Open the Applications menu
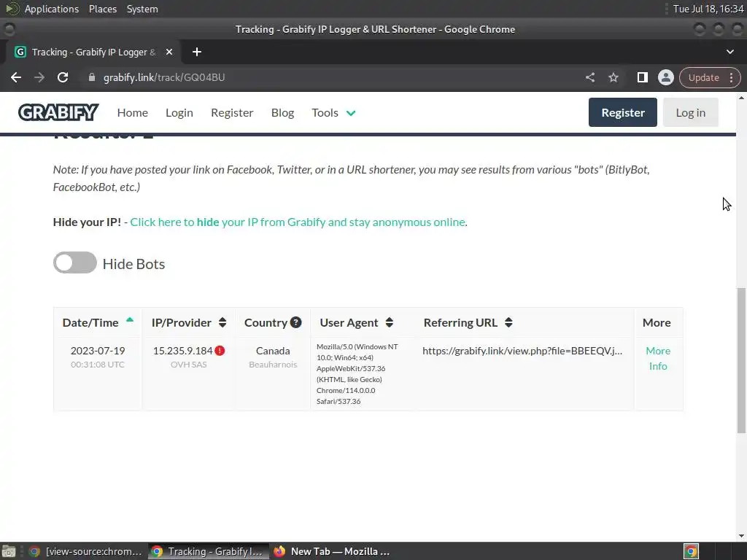Image resolution: width=747 pixels, height=560 pixels. click(52, 9)
